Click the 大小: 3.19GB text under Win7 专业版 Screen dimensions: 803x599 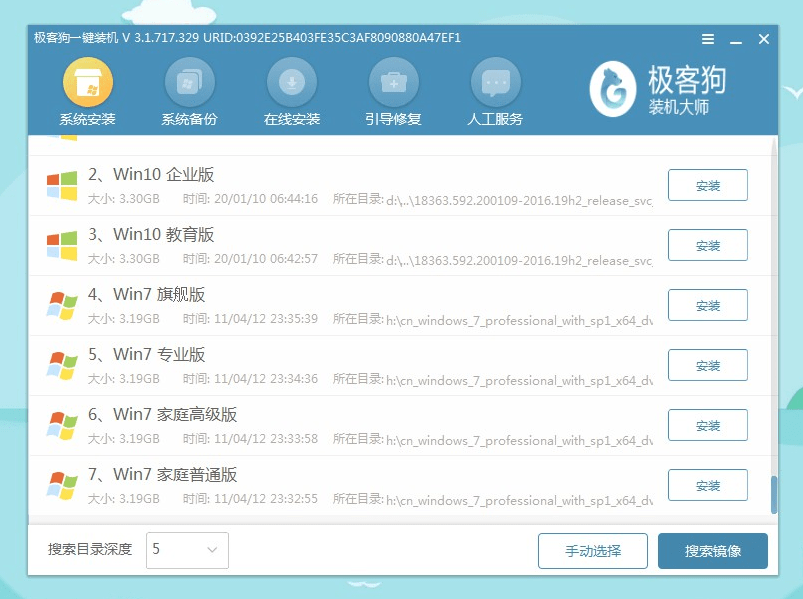click(123, 378)
